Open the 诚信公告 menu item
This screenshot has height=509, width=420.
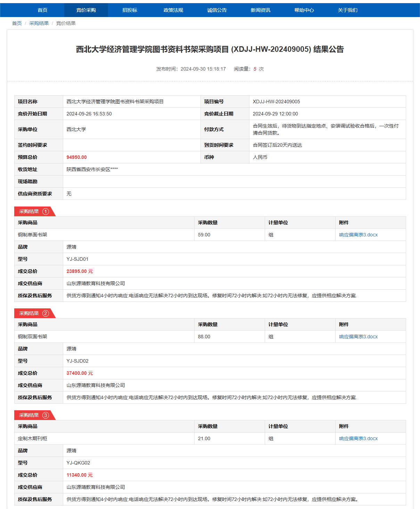(217, 10)
